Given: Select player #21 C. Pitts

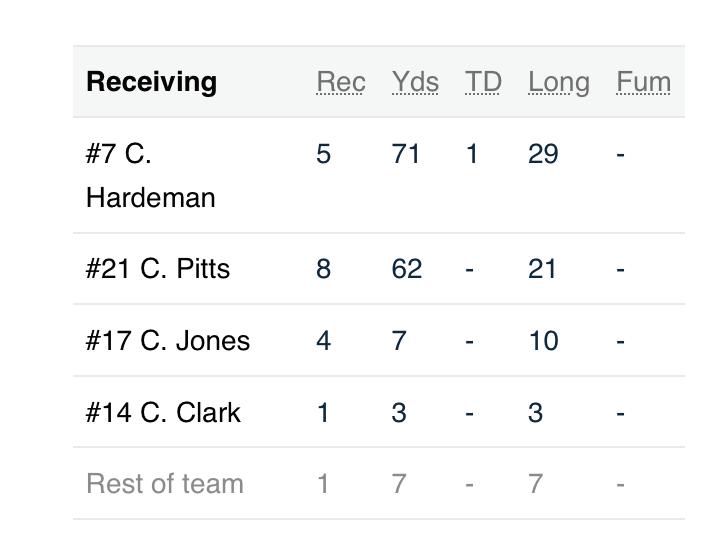Looking at the screenshot, I should point(158,269).
